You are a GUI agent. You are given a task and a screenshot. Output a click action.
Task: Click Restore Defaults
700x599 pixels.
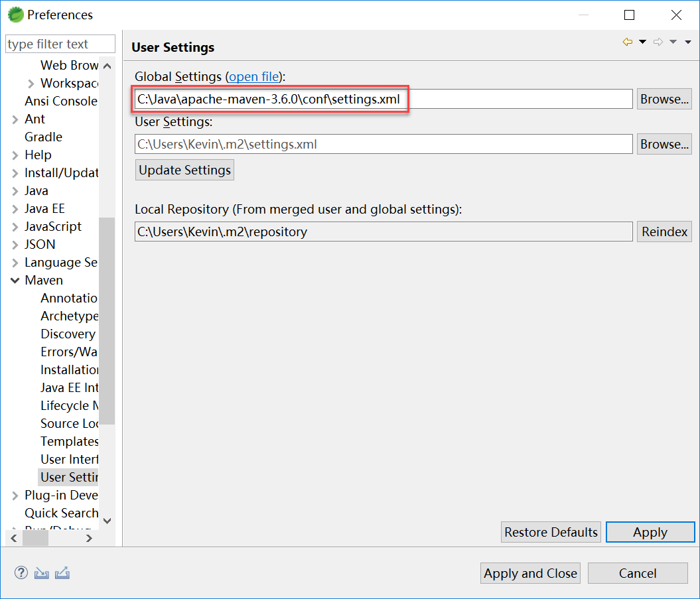(551, 532)
